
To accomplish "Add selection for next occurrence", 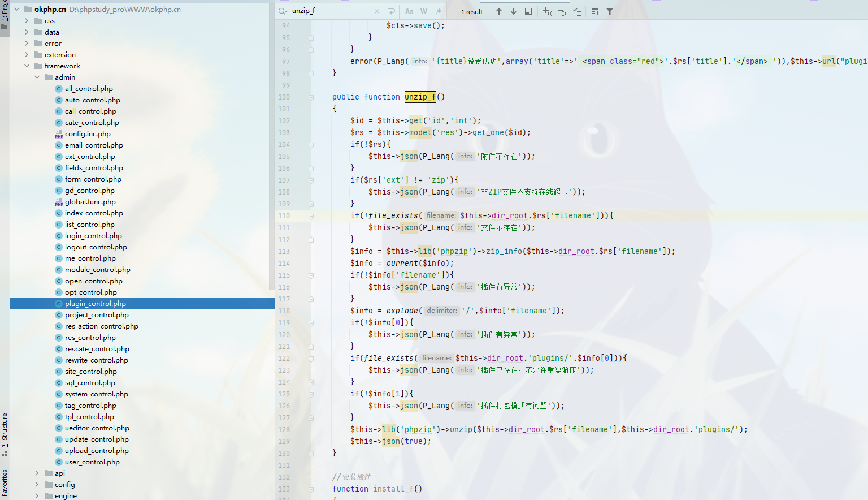I will (x=547, y=11).
